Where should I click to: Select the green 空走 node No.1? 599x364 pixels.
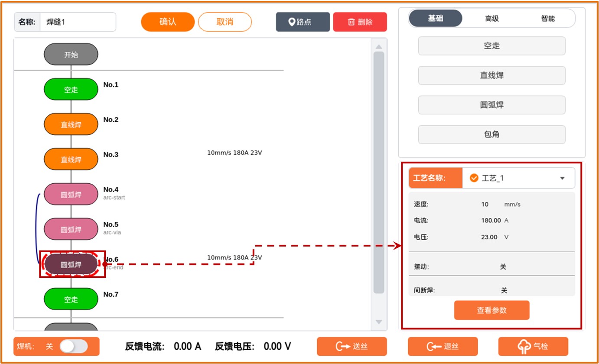71,89
